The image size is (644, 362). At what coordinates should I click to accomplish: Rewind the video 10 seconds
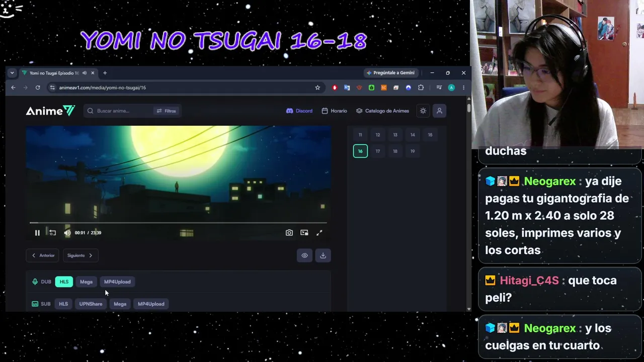(52, 233)
